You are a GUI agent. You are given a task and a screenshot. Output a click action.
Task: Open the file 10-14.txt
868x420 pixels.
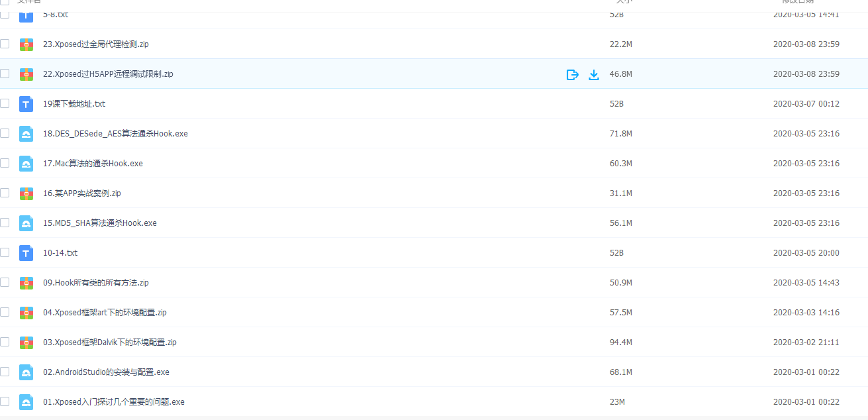pos(60,253)
